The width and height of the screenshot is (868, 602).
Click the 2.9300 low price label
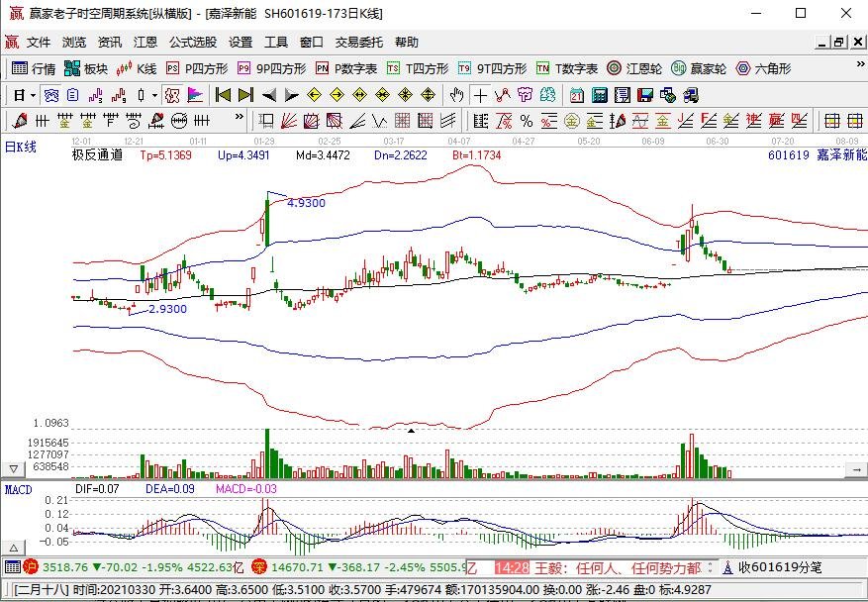(167, 309)
